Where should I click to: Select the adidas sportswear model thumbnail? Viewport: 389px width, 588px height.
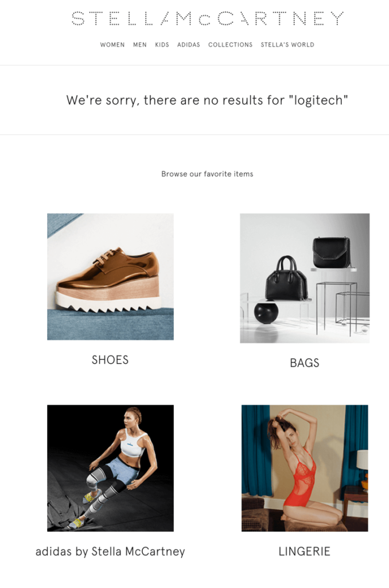click(x=110, y=468)
